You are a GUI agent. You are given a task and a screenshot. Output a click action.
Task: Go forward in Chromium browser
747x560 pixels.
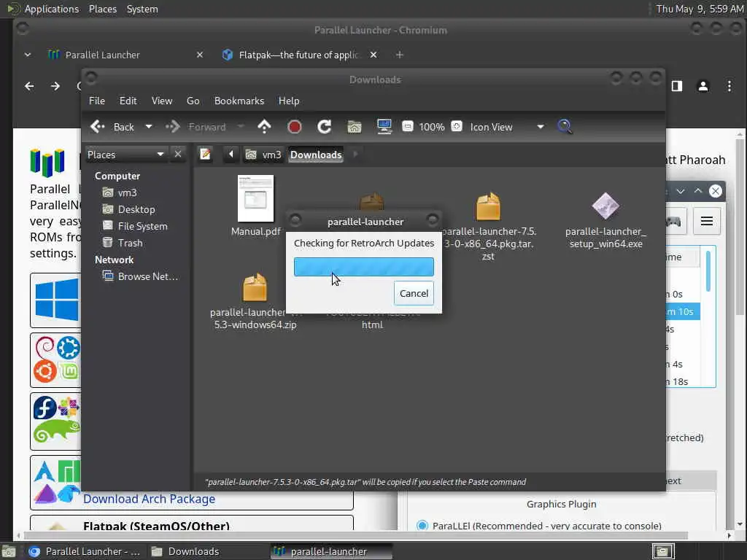(x=55, y=86)
